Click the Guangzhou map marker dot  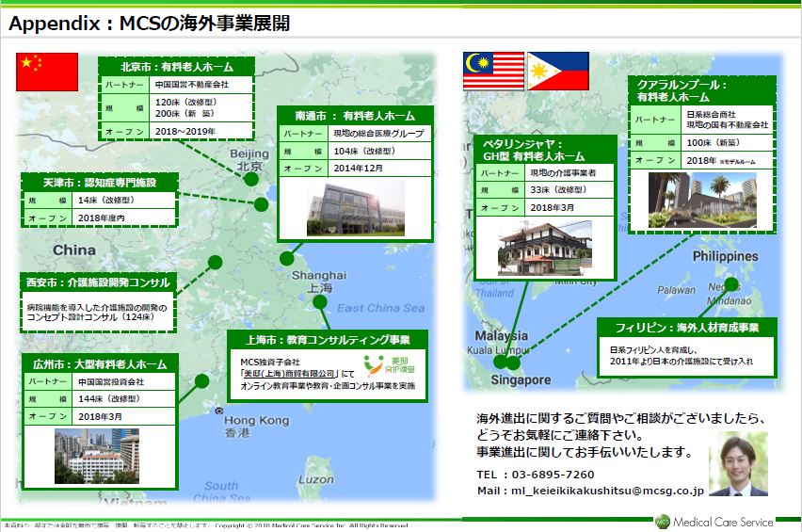tap(202, 381)
